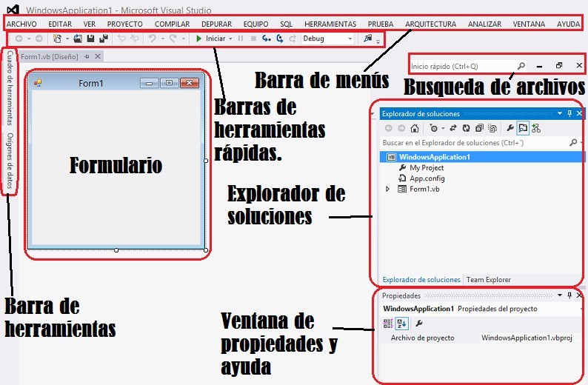Click the Show All Files icon
This screenshot has height=385, width=588.
point(492,128)
